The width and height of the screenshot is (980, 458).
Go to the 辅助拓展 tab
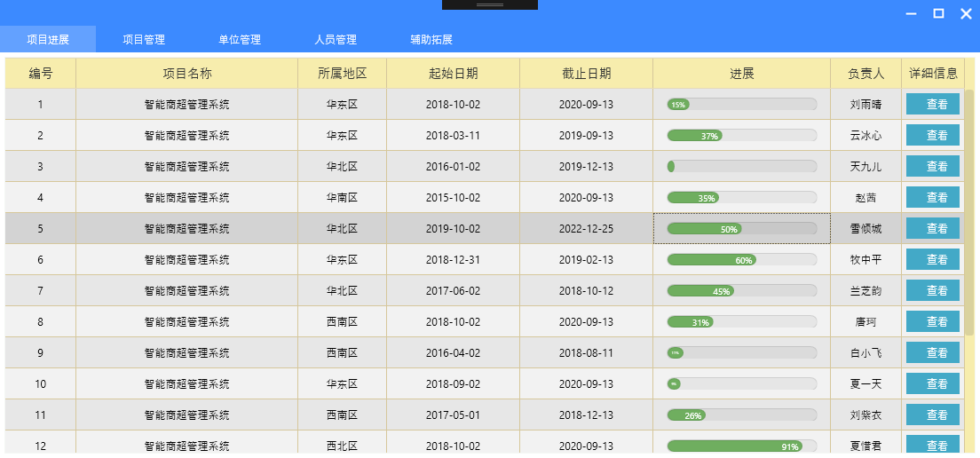[x=431, y=40]
